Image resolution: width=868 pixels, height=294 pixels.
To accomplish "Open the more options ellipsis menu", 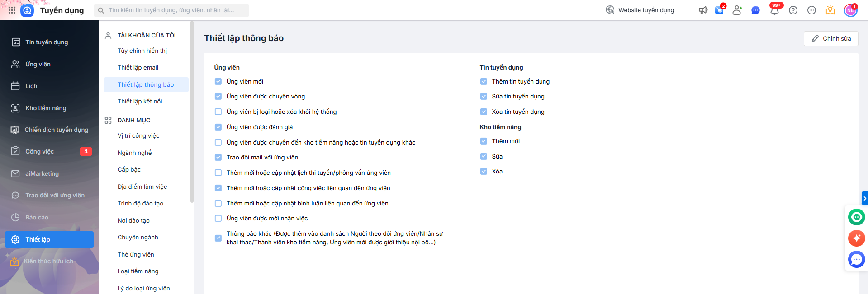I will tap(811, 10).
